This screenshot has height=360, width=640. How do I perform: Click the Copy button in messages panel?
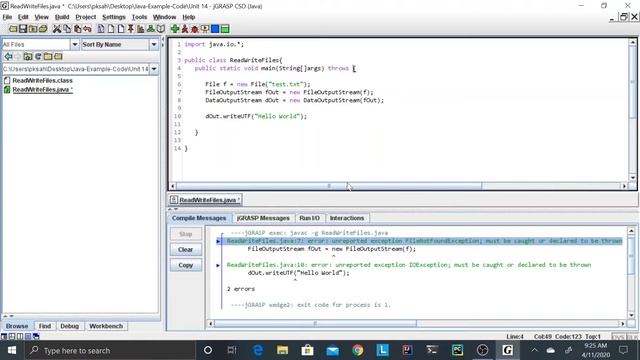(x=186, y=265)
